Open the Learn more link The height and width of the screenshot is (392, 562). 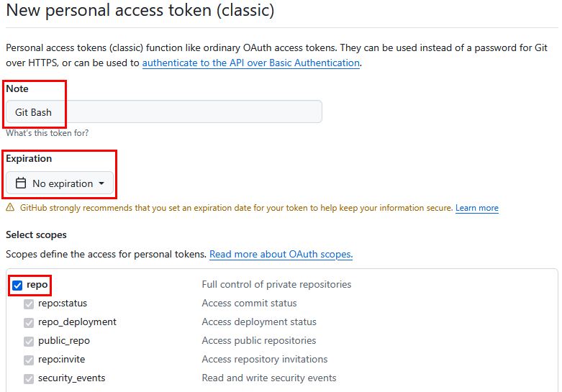point(476,208)
